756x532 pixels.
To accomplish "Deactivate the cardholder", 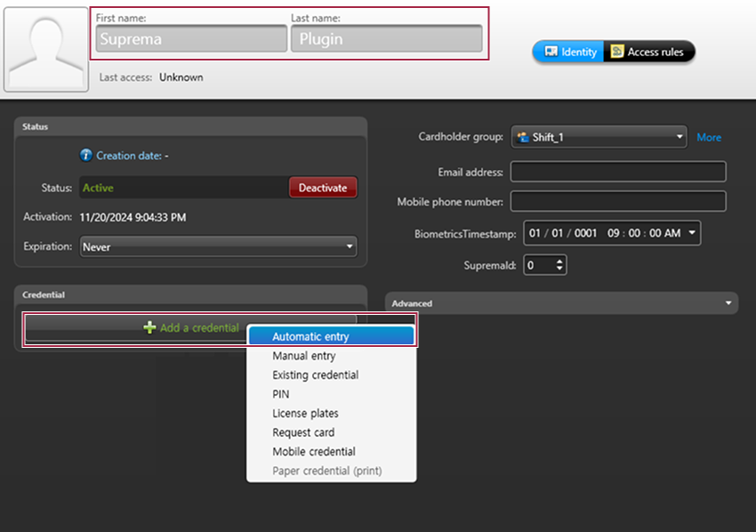I will tap(322, 189).
